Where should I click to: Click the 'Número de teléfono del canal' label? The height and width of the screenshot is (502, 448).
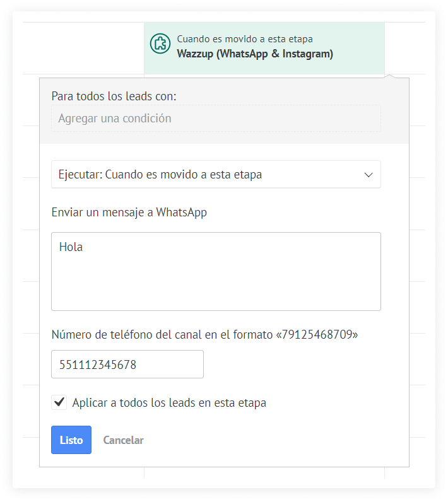pos(204,334)
